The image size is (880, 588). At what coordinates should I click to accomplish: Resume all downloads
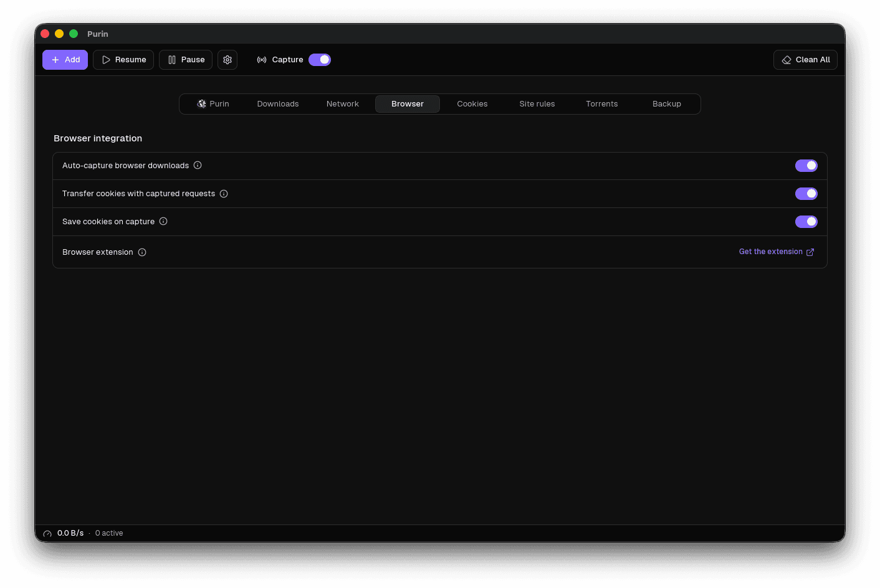point(123,60)
